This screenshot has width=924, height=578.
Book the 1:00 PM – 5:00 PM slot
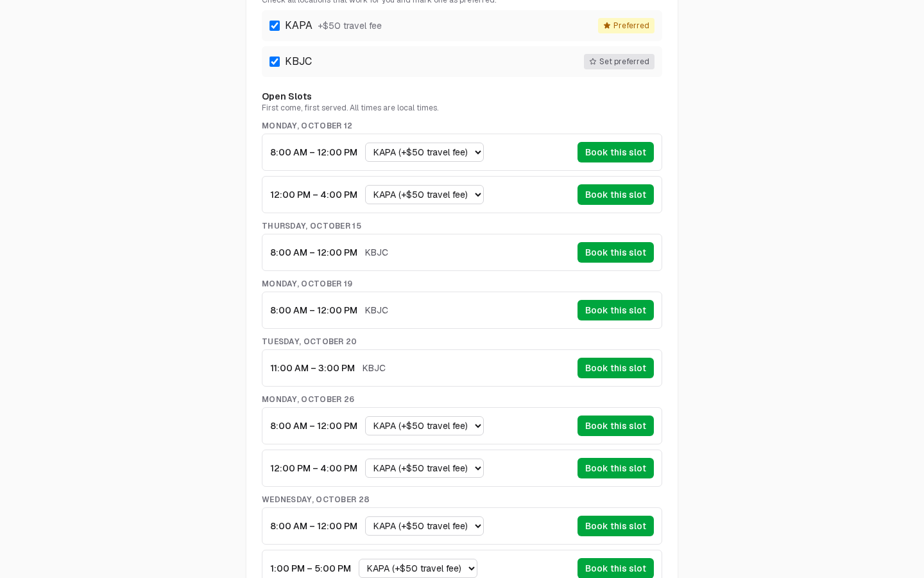[x=615, y=568]
